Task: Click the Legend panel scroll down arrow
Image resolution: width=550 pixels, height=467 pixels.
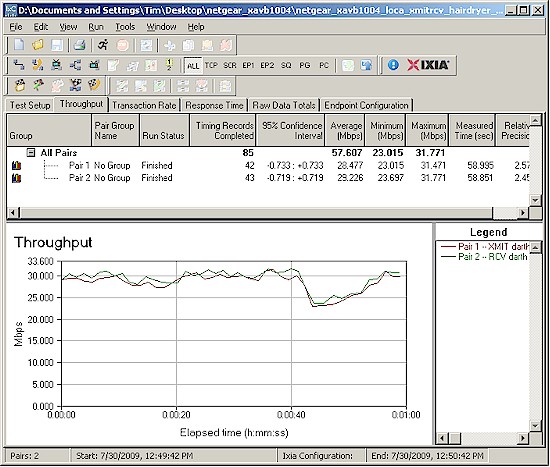Action: (535, 426)
